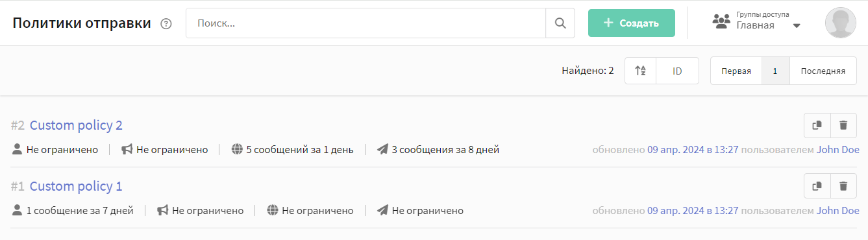
Task: Click the Создать button
Action: coord(632,23)
